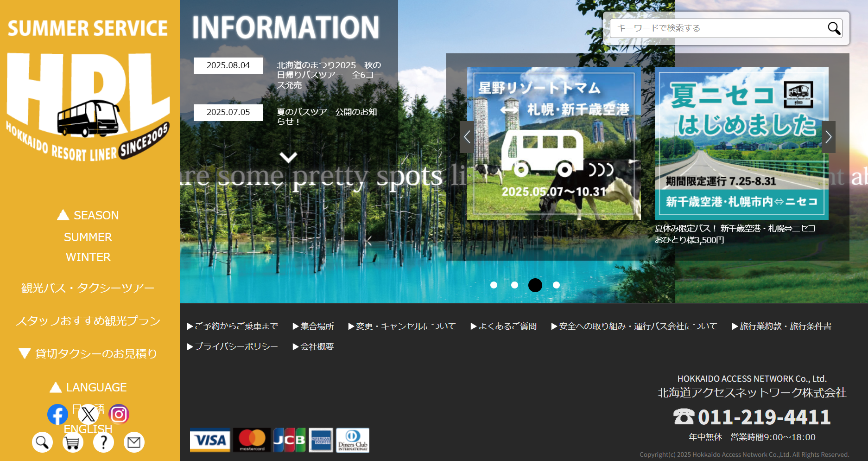The width and height of the screenshot is (868, 461).
Task: Show previous banner with left arrow
Action: (467, 137)
